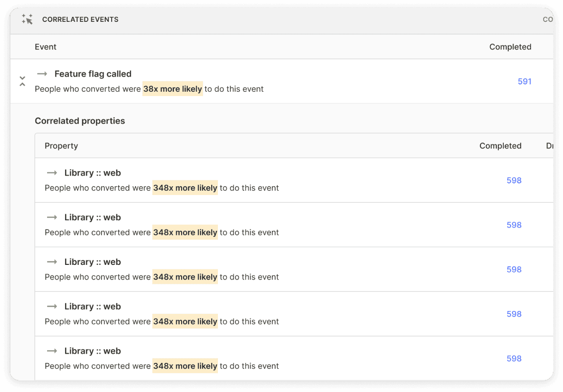Click the highlighted 38x more likely text
Viewport: 563px width, 392px height.
click(x=172, y=89)
